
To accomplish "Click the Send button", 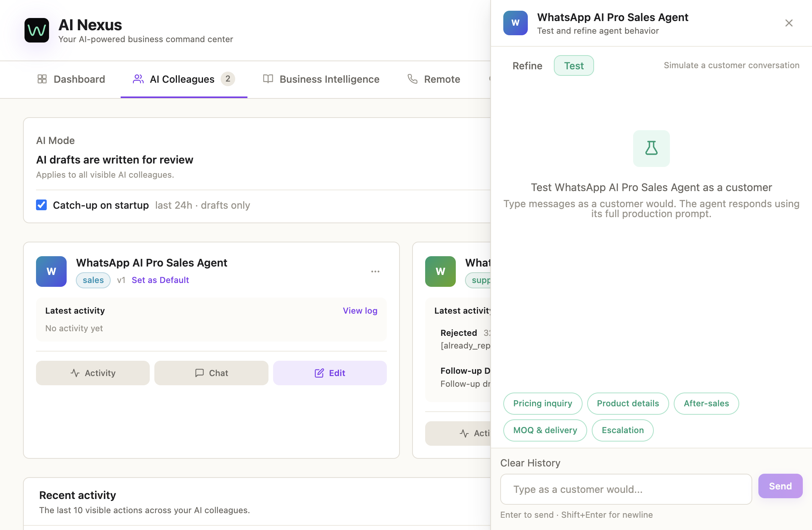I will point(780,486).
